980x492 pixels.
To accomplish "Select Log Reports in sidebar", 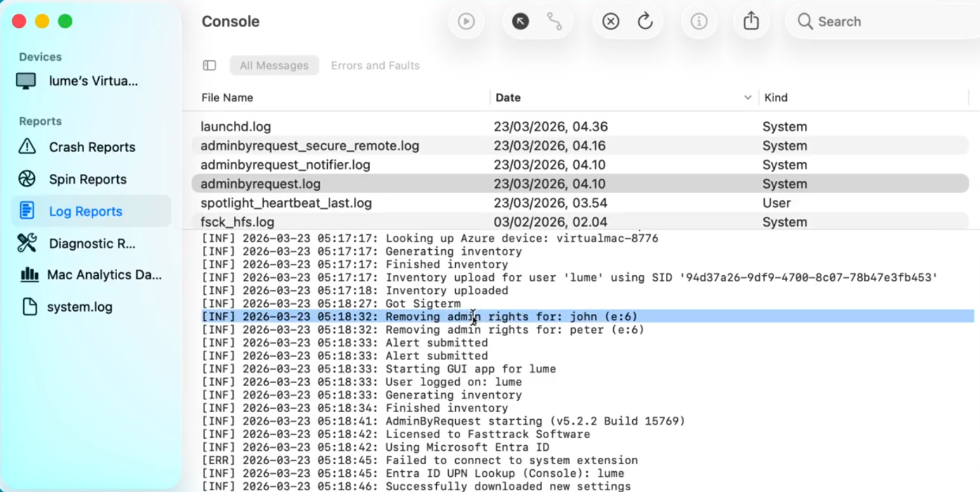I will (x=91, y=211).
